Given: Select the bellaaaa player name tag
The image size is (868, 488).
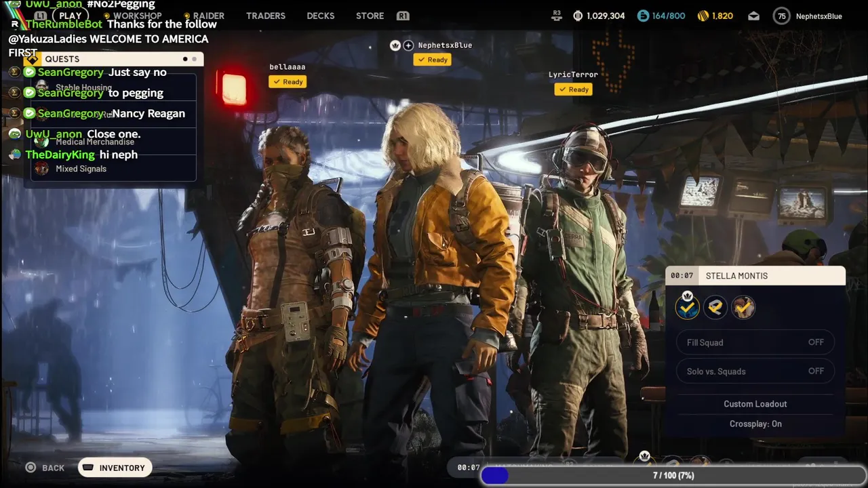Looking at the screenshot, I should tap(288, 66).
